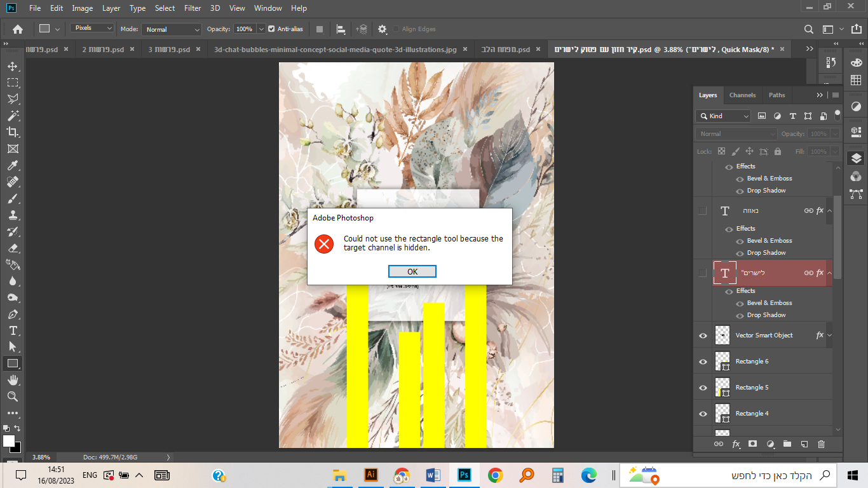The height and width of the screenshot is (488, 868).
Task: Open the new adjustment layer half-circle icon
Action: tap(770, 444)
